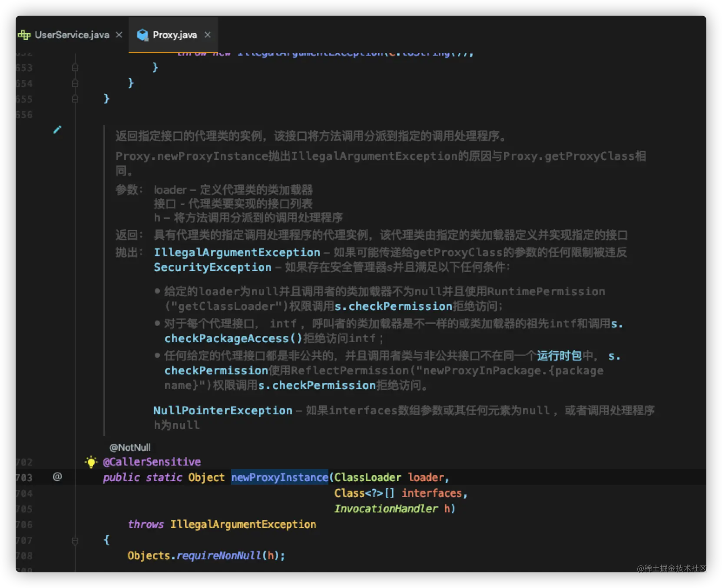Close the Proxy.java tab

click(208, 35)
